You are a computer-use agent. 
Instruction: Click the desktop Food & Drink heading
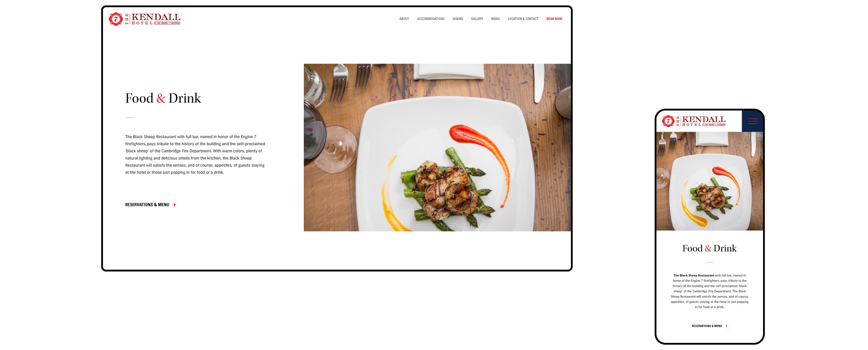coord(163,98)
